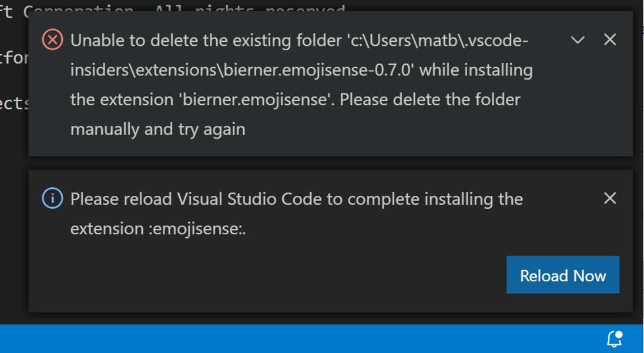Expand the 'Unable to delete' notification details

pos(578,39)
